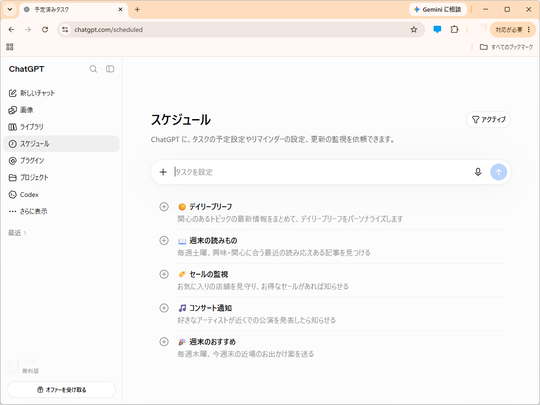Open the browser extensions puzzle icon
The image size is (540, 405).
point(454,30)
